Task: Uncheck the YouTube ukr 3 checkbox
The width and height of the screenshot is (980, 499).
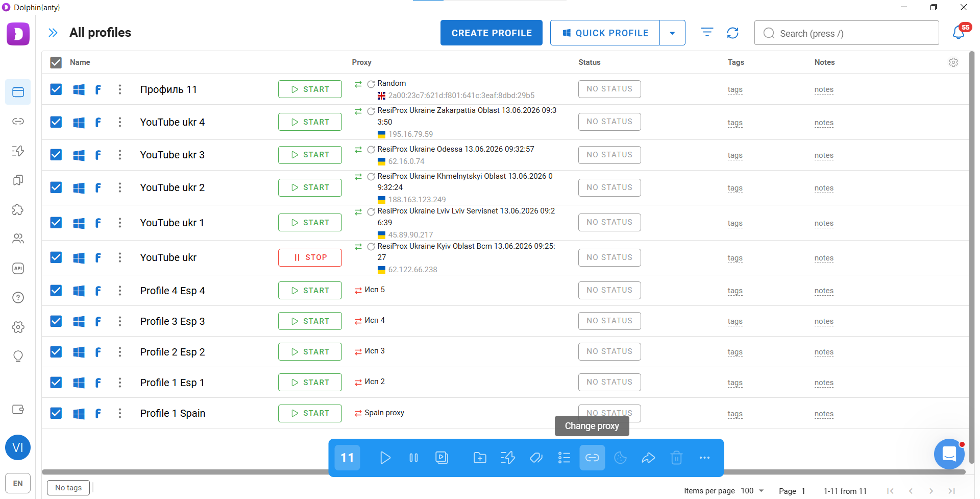Action: 56,155
